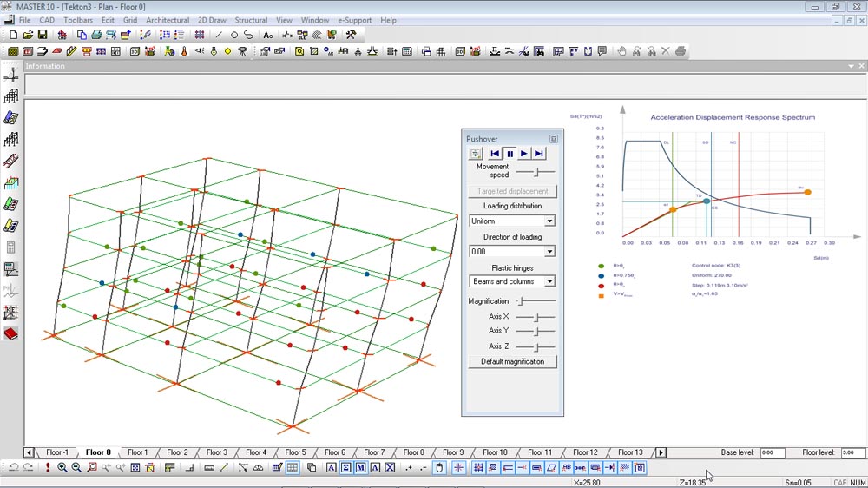Screen dimensions: 868x488
Task: Click the mouse icon in the bottom toolbar
Action: (x=439, y=467)
